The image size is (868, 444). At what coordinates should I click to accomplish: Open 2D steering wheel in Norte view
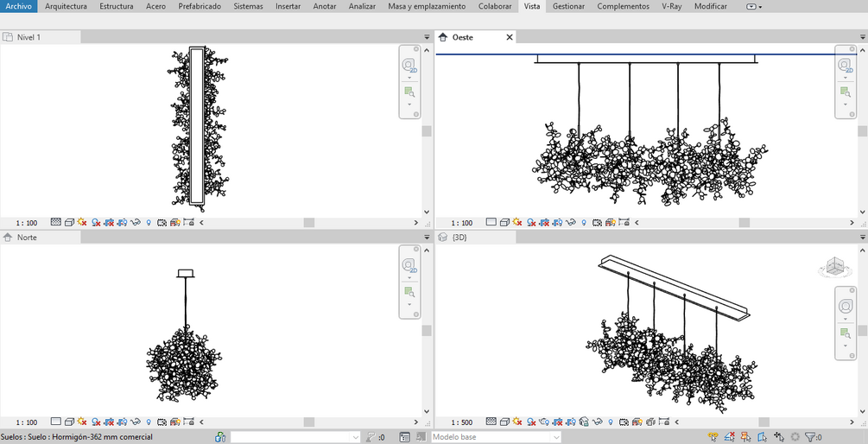(409, 265)
